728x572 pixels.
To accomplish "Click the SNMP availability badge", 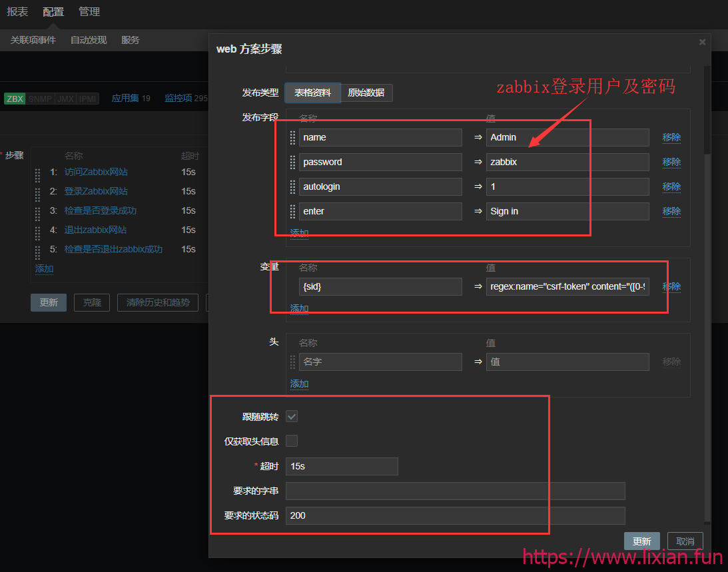I will pos(41,99).
